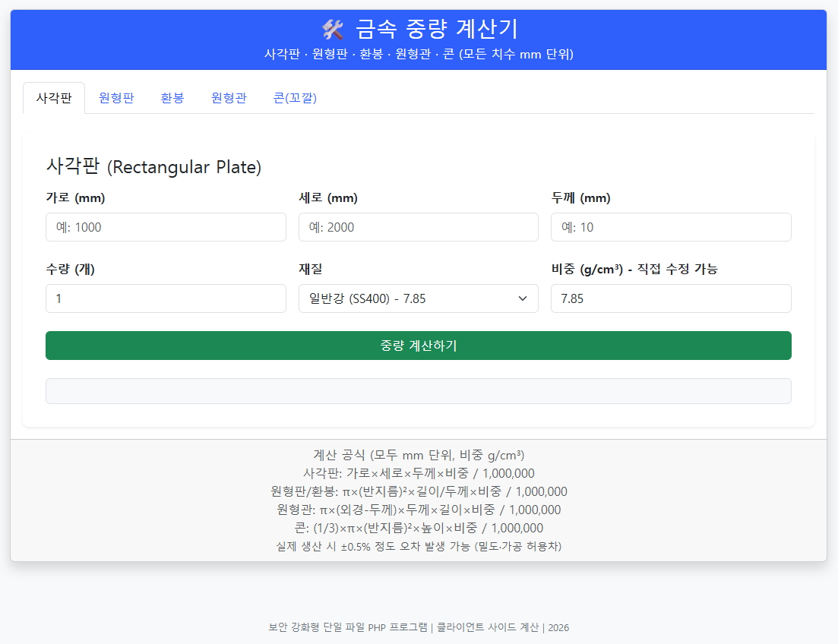The height and width of the screenshot is (644, 838).
Task: Switch to the 원형판 tab
Action: pos(116,98)
